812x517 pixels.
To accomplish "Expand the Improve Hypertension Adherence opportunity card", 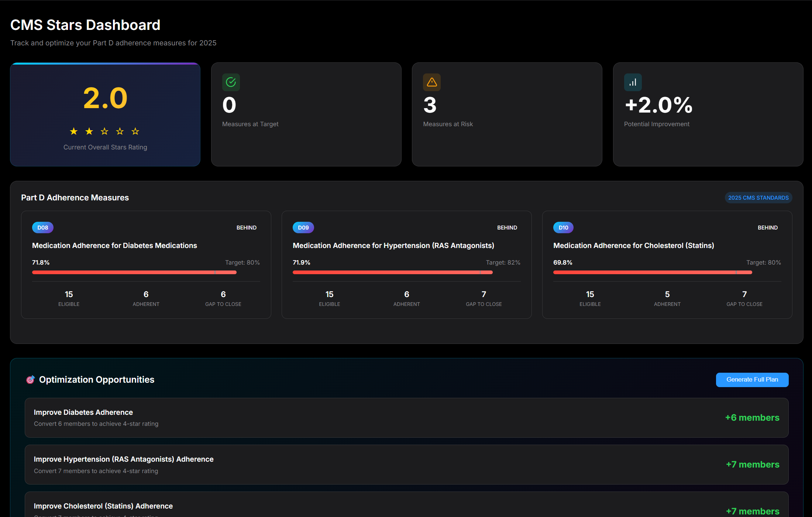I will point(406,465).
